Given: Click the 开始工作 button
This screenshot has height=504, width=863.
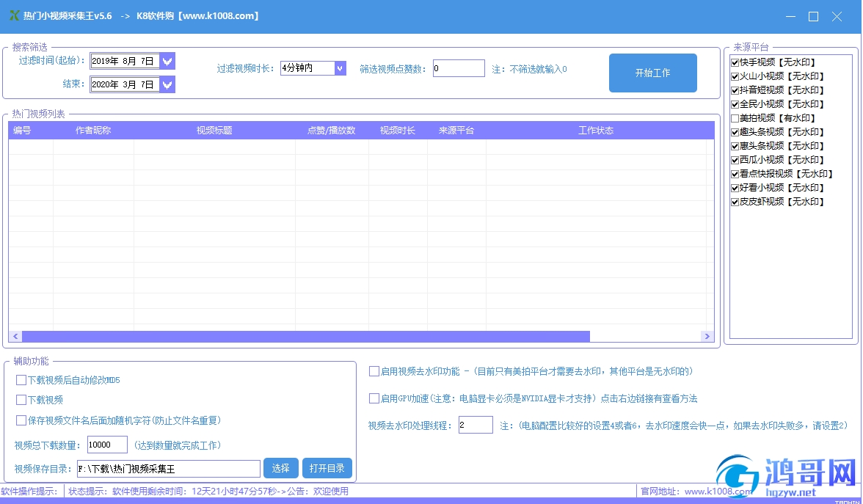Looking at the screenshot, I should click(653, 73).
